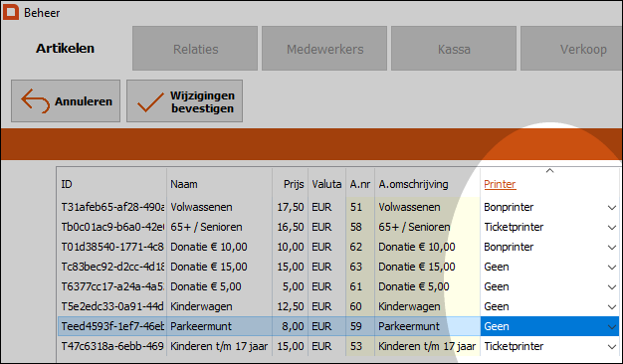Select article number 58 cell
The image size is (623, 364).
click(360, 227)
